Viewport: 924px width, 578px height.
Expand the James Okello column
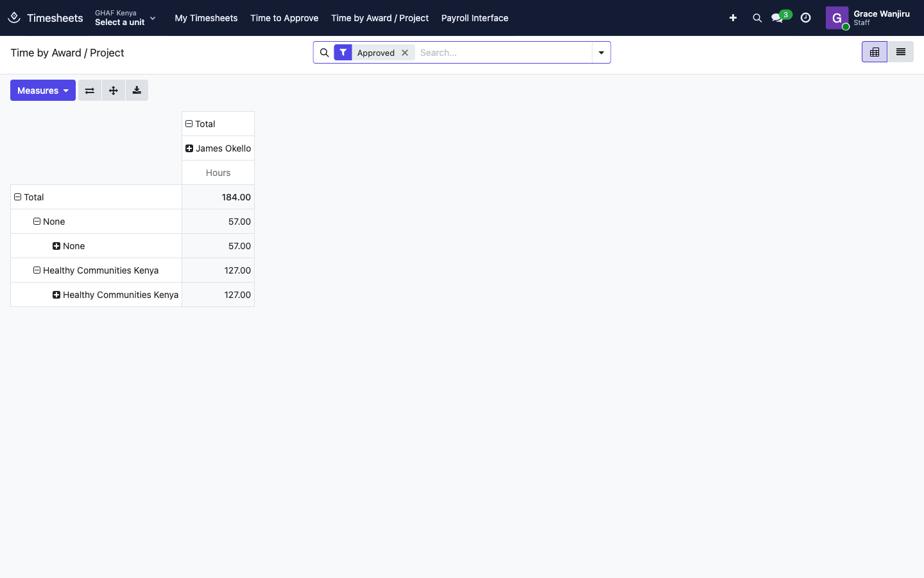(x=218, y=148)
